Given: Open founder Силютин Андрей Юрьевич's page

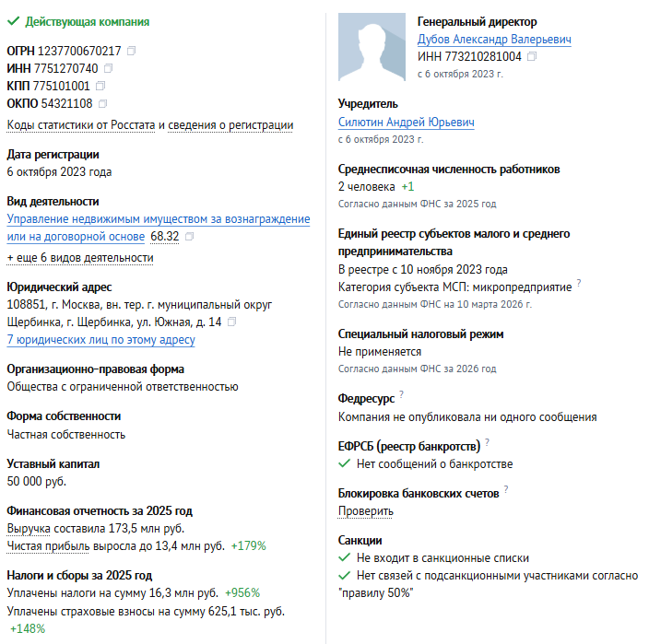Looking at the screenshot, I should [407, 123].
